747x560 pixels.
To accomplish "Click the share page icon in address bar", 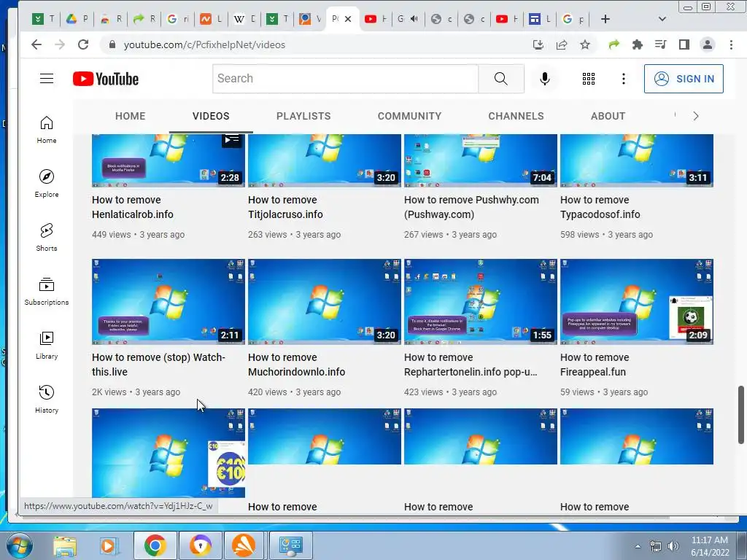I will tap(562, 44).
